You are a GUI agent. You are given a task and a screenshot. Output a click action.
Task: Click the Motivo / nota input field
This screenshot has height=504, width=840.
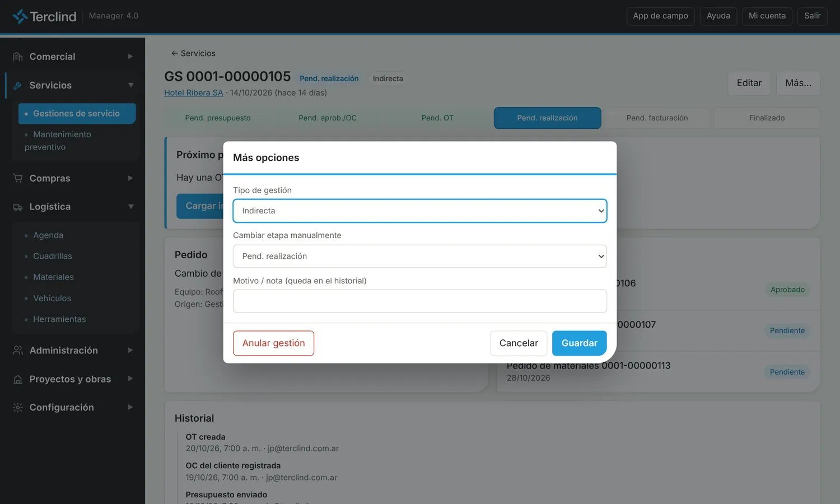point(420,301)
